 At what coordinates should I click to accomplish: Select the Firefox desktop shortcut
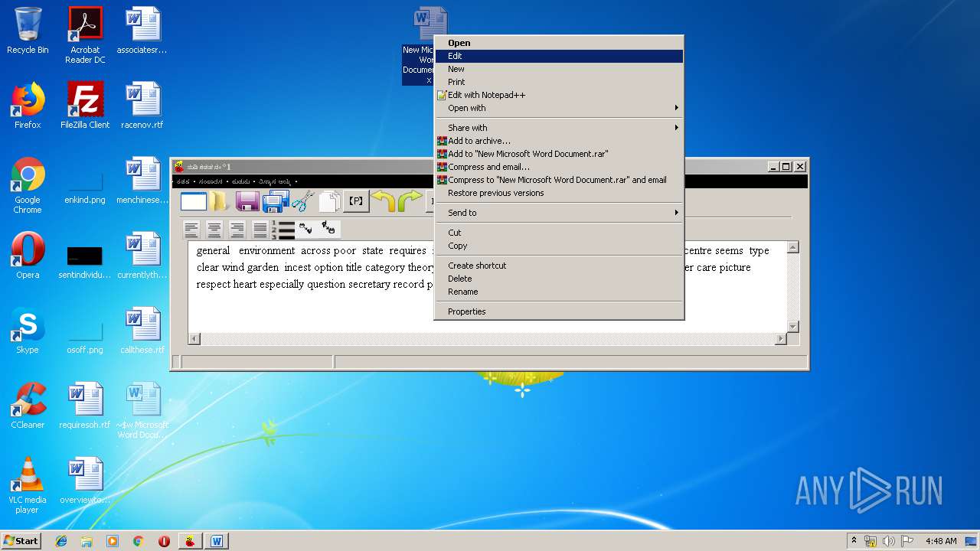point(28,106)
